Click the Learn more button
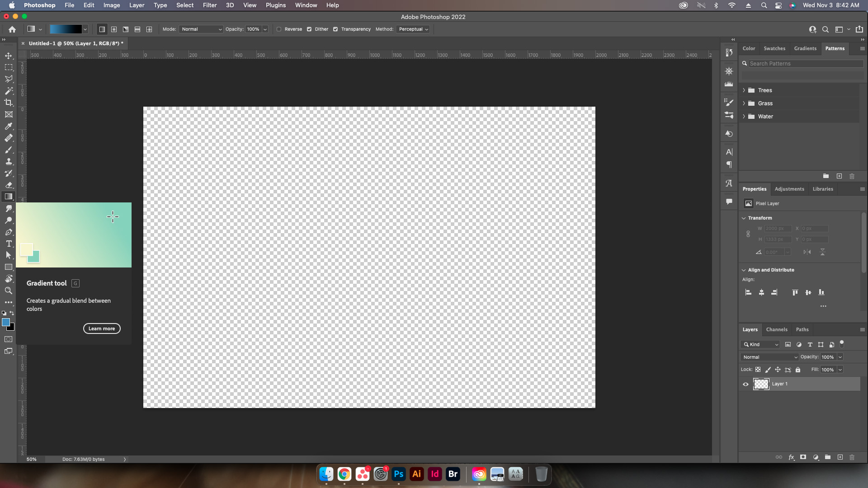The height and width of the screenshot is (488, 868). pos(102,328)
